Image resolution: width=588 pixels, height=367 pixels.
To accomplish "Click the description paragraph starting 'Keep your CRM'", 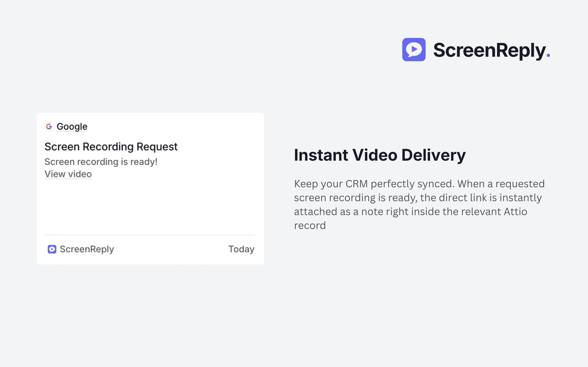I will pyautogui.click(x=419, y=204).
